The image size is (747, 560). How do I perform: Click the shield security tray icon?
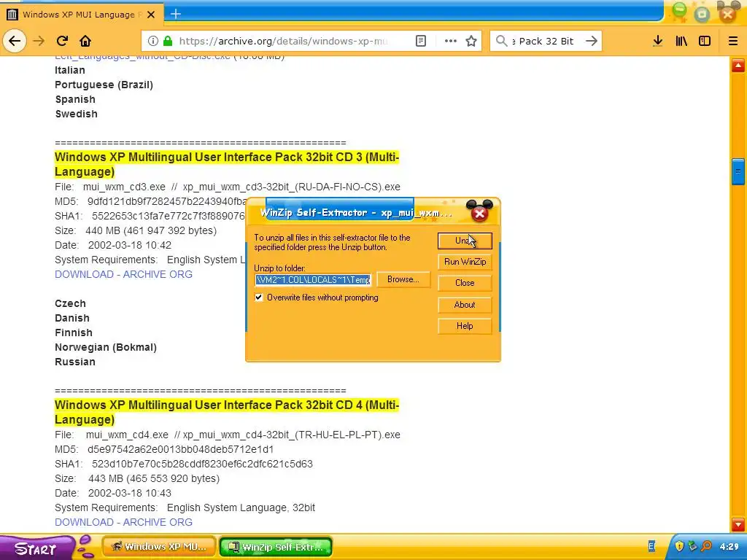click(679, 545)
